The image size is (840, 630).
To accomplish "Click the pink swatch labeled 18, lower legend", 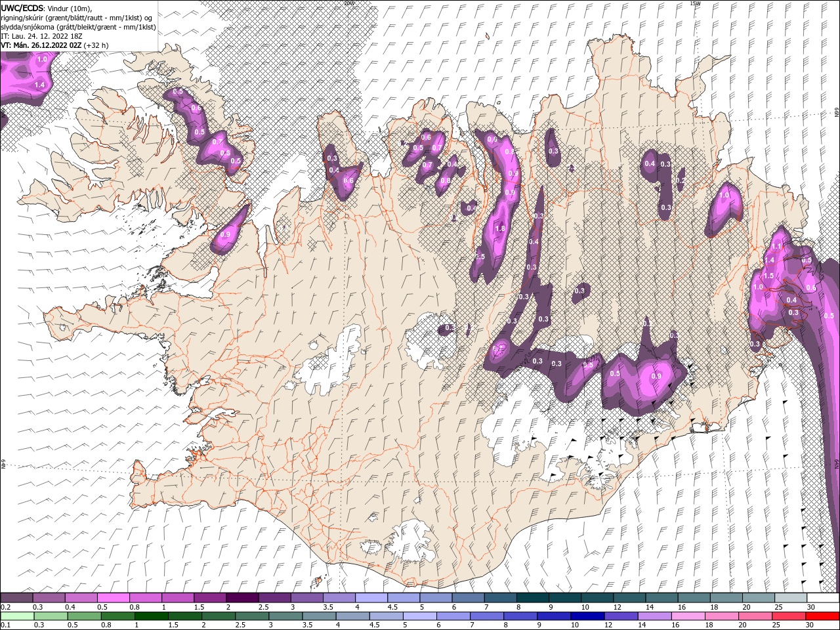I will coord(722,616).
